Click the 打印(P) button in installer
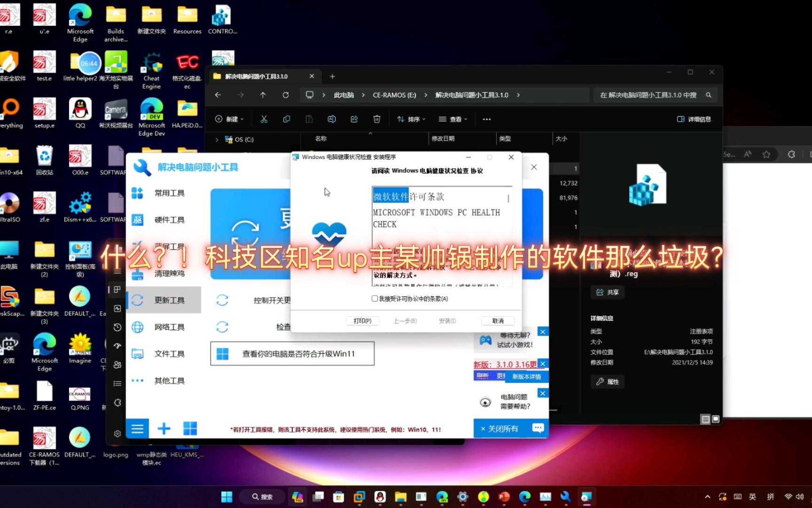 (x=362, y=321)
